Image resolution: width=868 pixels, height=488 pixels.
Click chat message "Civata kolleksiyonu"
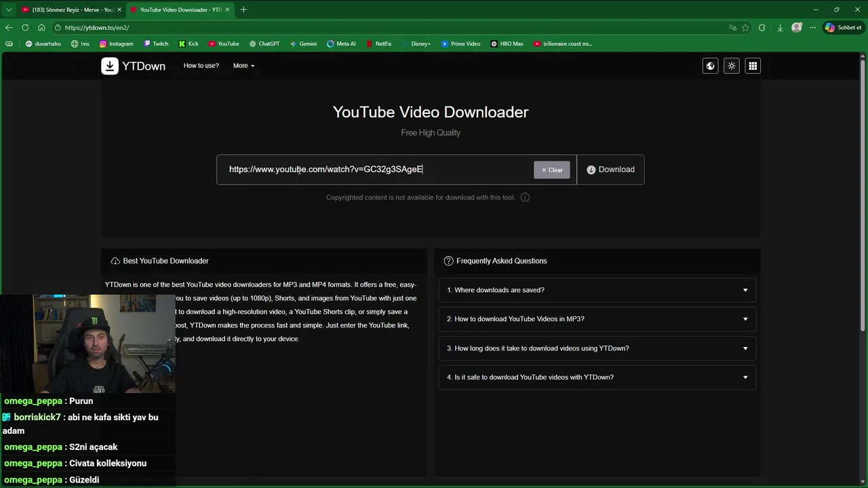point(108,464)
